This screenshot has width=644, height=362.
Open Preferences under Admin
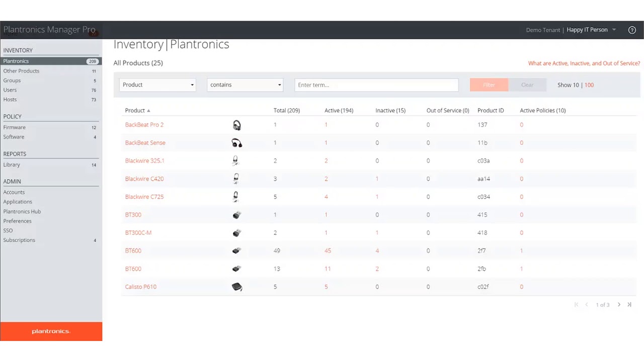pos(17,221)
